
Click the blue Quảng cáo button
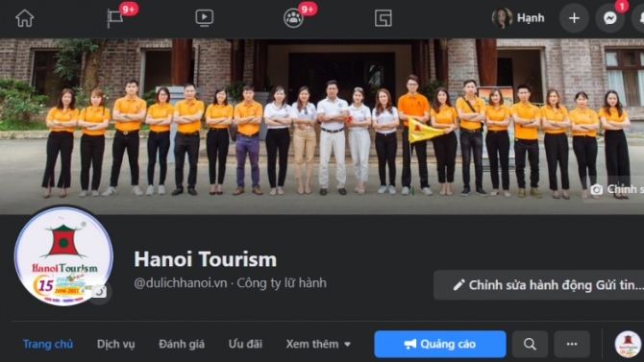[x=440, y=344]
